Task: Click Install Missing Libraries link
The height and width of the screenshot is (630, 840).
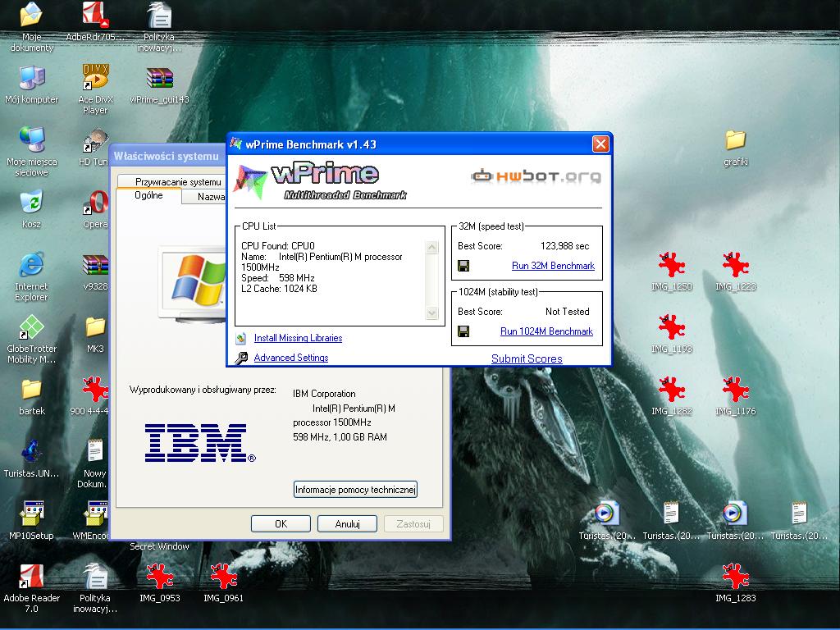Action: click(298, 338)
